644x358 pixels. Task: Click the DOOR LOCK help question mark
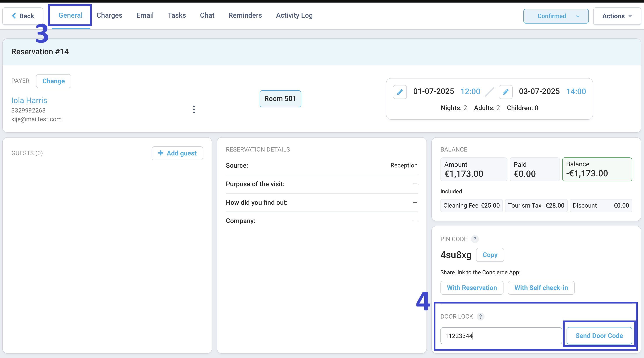coord(481,317)
